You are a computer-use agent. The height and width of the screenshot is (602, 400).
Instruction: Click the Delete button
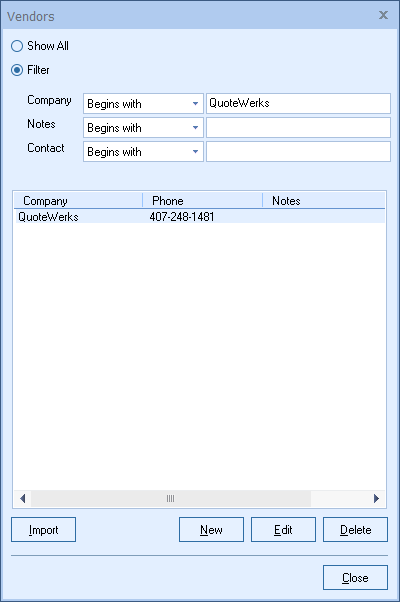pyautogui.click(x=355, y=529)
